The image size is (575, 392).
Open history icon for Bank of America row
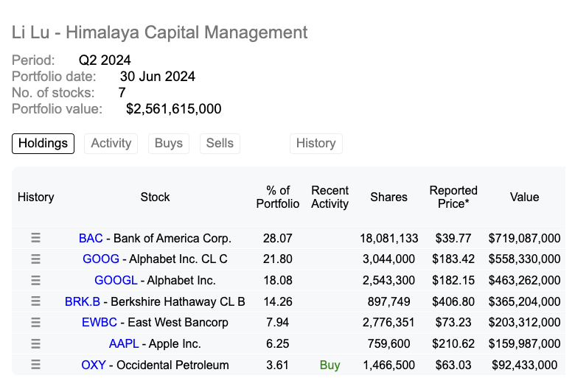(x=35, y=238)
